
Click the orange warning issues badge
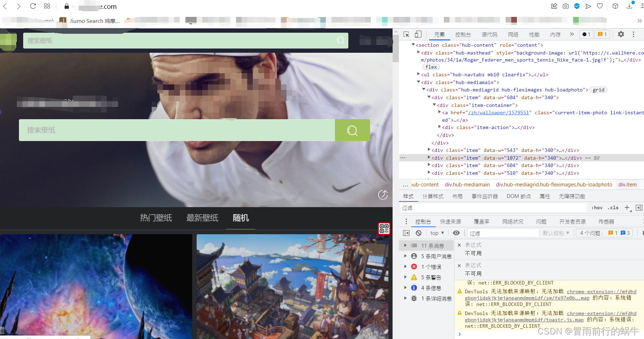click(603, 34)
